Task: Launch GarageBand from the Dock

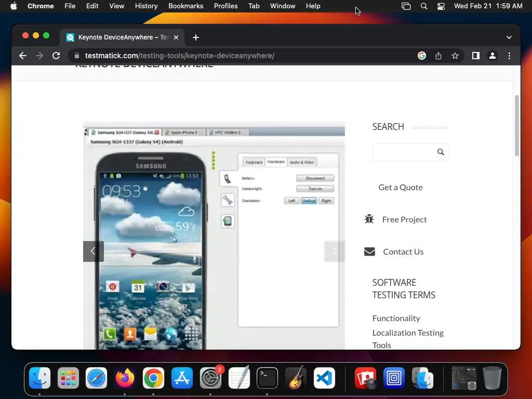Action: click(296, 378)
